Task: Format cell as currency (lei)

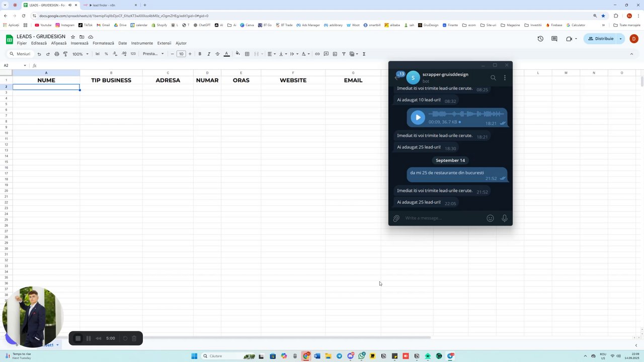Action: (98, 54)
